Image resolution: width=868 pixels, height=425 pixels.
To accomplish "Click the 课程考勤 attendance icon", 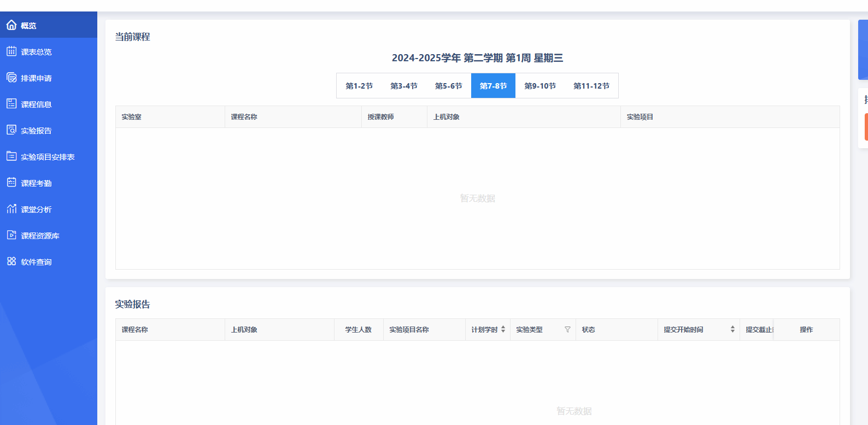I will point(11,183).
